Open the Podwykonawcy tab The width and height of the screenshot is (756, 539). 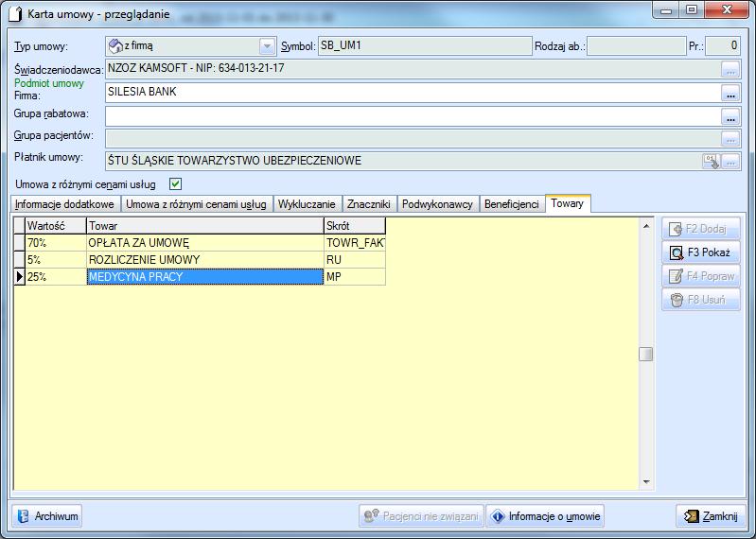tap(437, 204)
